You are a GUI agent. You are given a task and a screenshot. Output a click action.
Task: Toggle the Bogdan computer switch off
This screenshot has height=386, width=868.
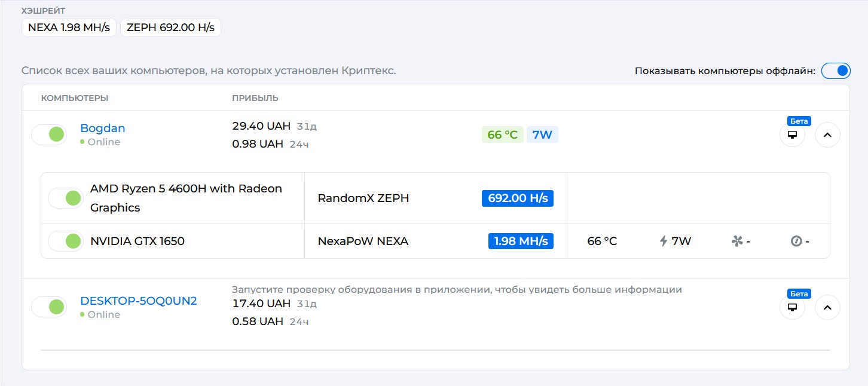(49, 135)
